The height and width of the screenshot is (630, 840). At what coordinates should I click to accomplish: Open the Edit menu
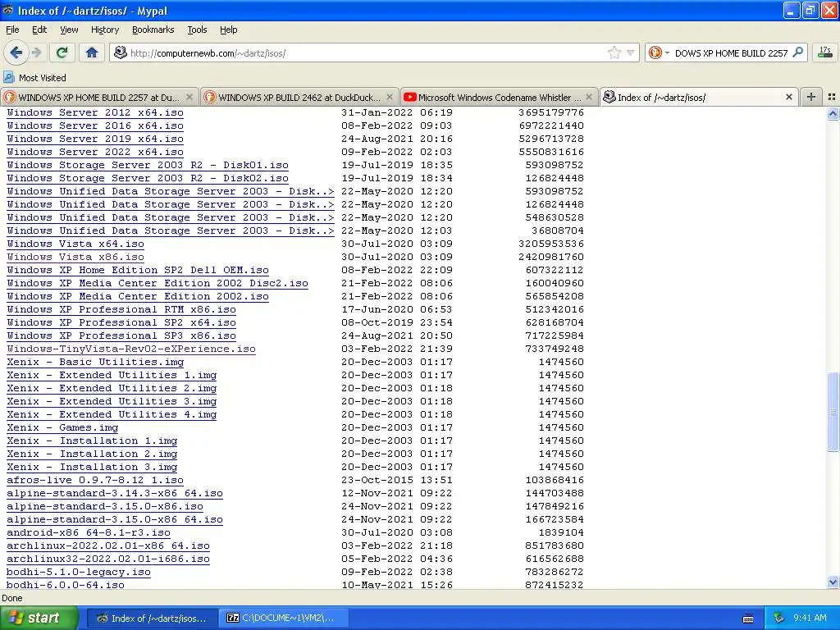pyautogui.click(x=39, y=30)
